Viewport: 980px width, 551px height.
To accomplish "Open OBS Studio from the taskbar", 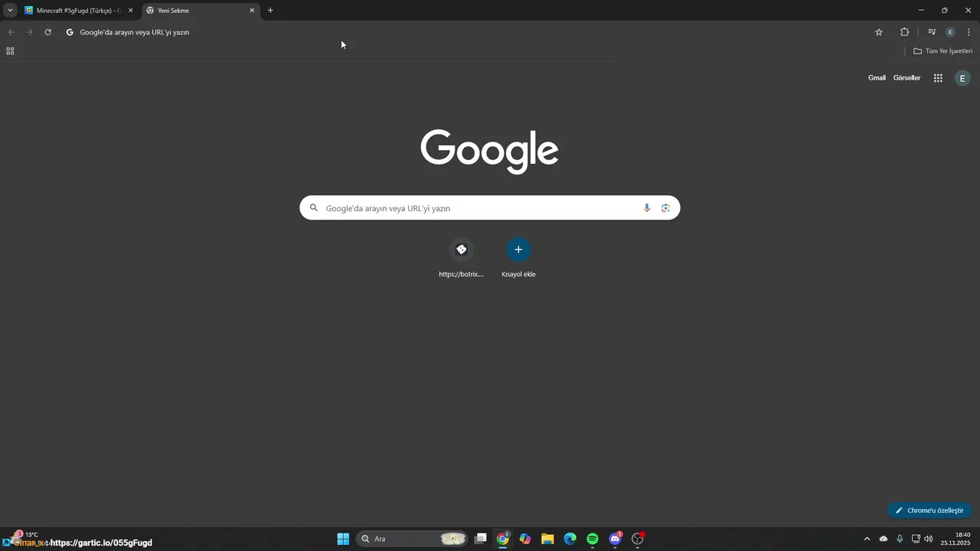I will click(x=638, y=539).
